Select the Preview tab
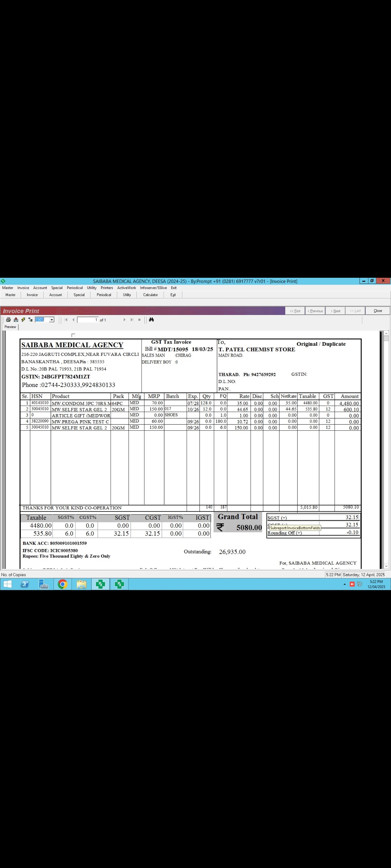Image resolution: width=391 pixels, height=868 pixels. click(10, 327)
